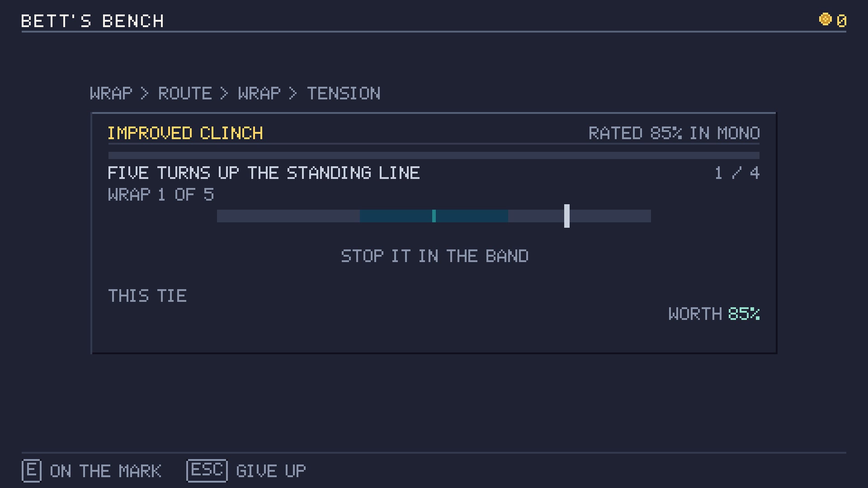Choose GIVE UP option
This screenshot has width=868, height=488.
(271, 471)
